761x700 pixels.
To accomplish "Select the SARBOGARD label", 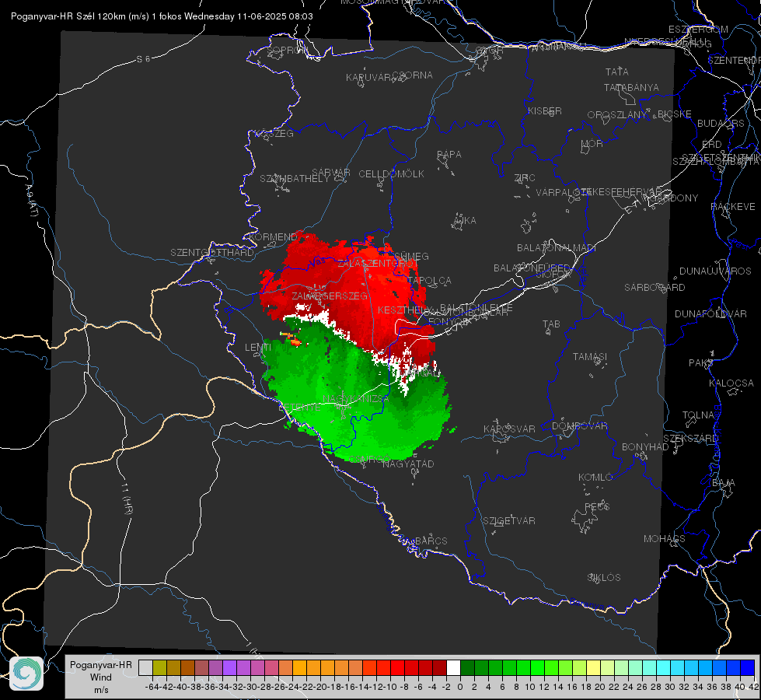I will pos(655,288).
